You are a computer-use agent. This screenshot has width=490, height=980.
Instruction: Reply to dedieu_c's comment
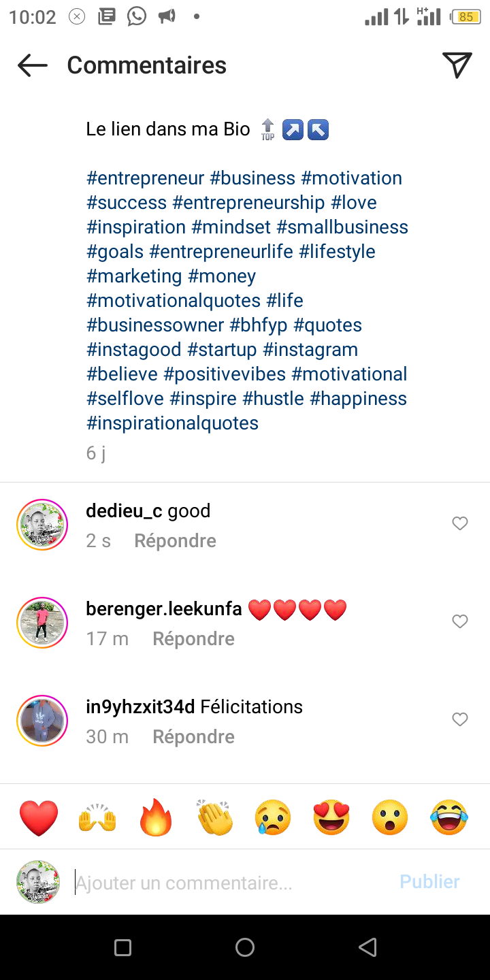coord(175,541)
